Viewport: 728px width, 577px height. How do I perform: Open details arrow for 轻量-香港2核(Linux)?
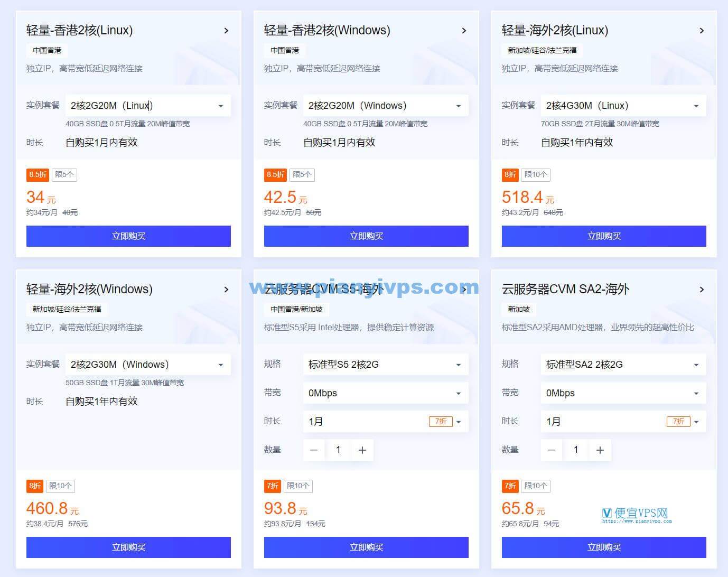click(x=226, y=31)
